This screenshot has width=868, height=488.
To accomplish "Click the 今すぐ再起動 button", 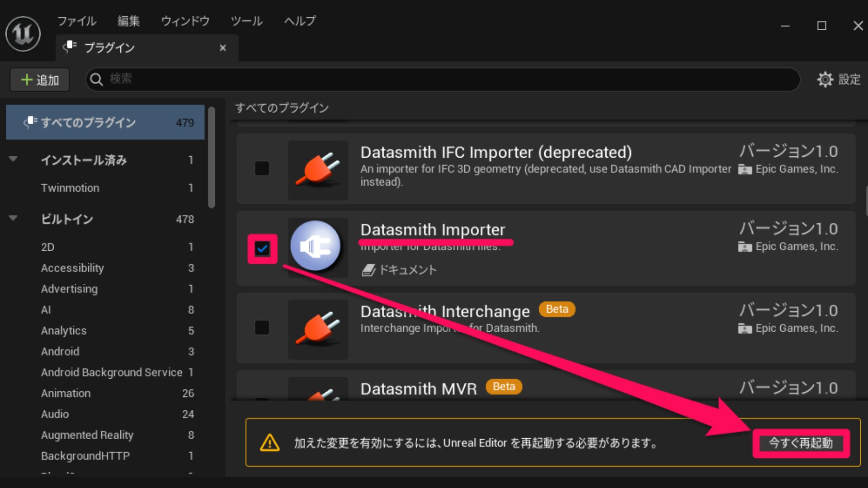I will 801,443.
